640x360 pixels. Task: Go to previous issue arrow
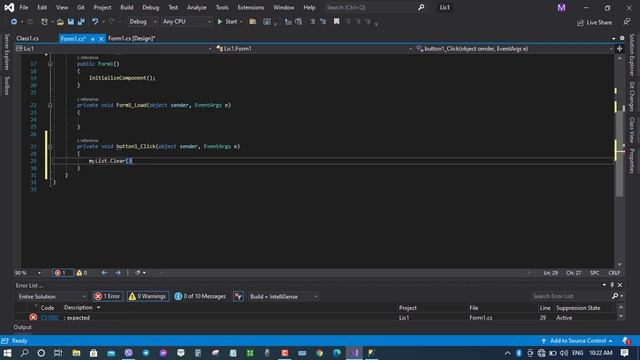104,273
